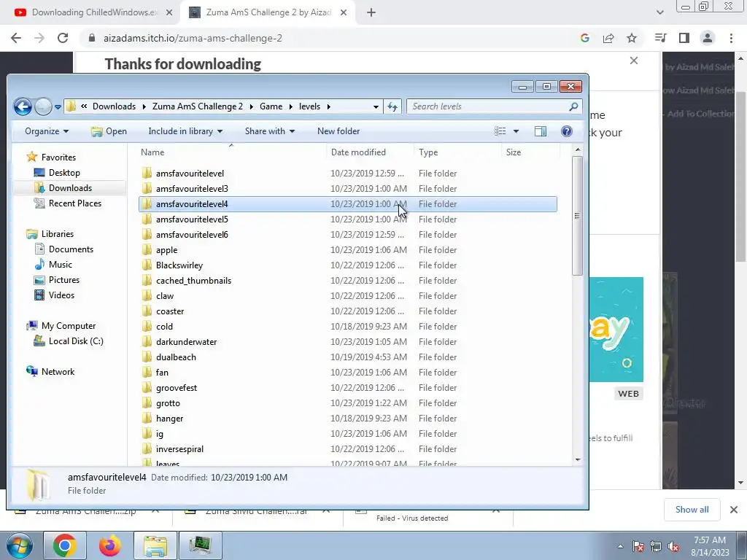747x560 pixels.
Task: Select Network in the navigation pane
Action: (x=58, y=372)
